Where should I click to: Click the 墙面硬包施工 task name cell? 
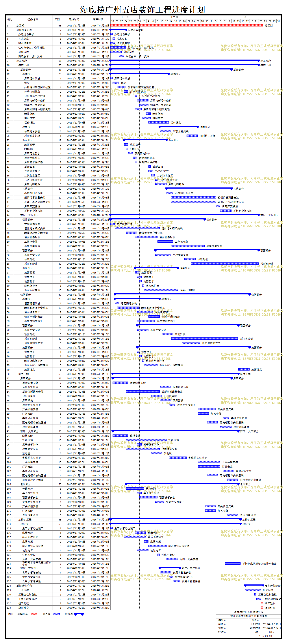(32, 312)
